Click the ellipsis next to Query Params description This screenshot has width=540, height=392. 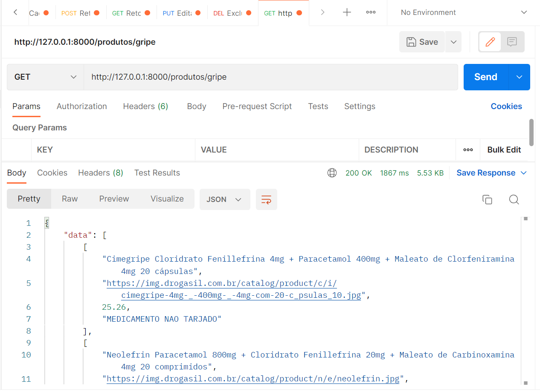tap(468, 150)
